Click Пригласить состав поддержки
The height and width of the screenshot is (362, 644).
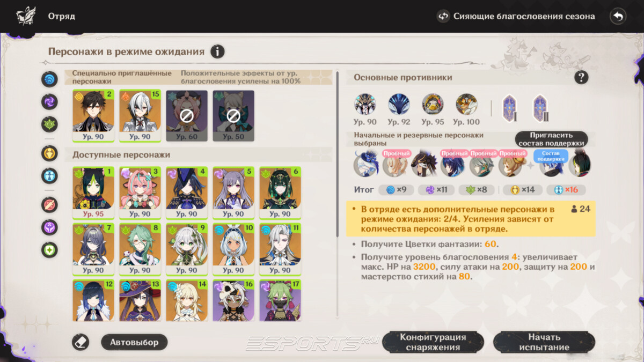point(551,139)
